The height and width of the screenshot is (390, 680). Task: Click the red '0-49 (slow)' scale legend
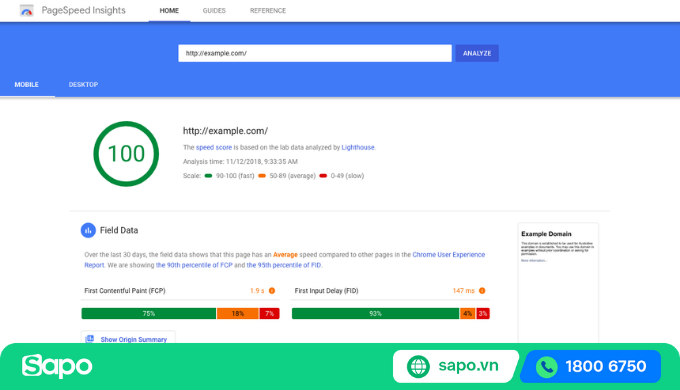[x=342, y=176]
